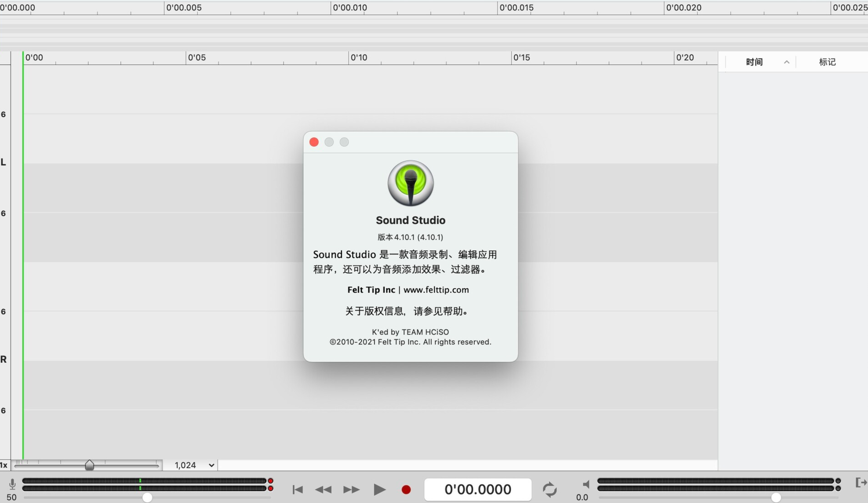Click the 0'10 mark on the timeline ruler
The width and height of the screenshot is (868, 503).
point(359,58)
